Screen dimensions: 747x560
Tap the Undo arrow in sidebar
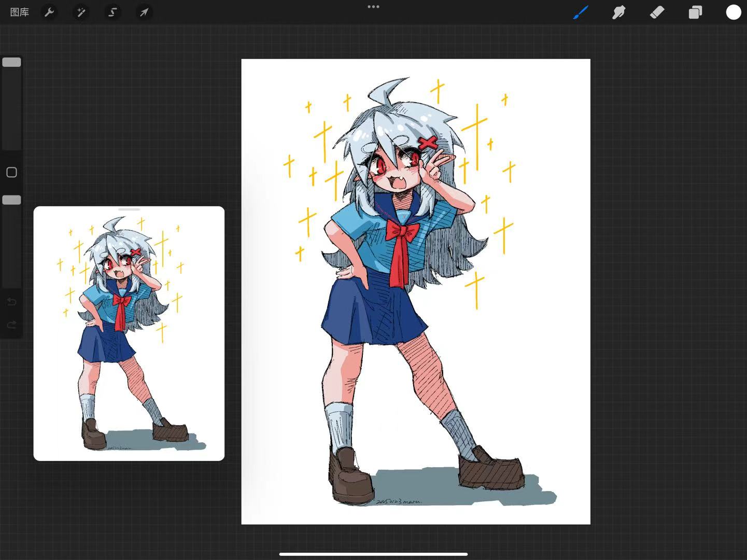(11, 302)
